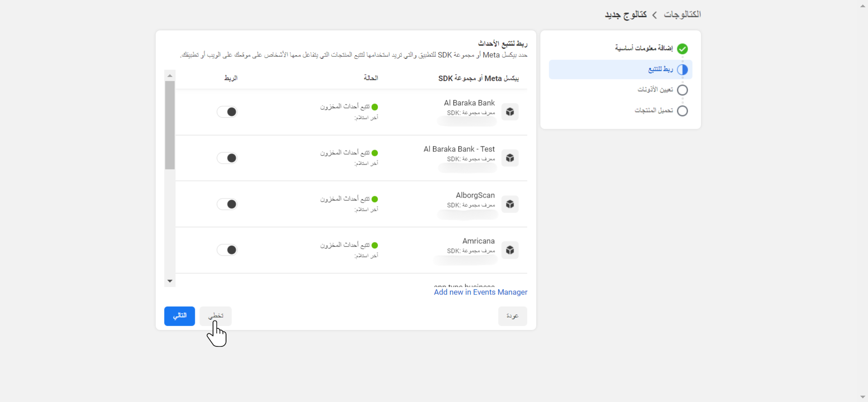Click the Al Baraka Bank - Test cube icon
The width and height of the screenshot is (868, 402).
[510, 158]
